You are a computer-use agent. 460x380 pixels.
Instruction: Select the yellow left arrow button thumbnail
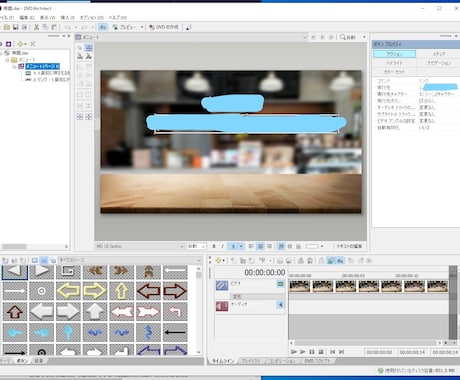click(x=68, y=291)
